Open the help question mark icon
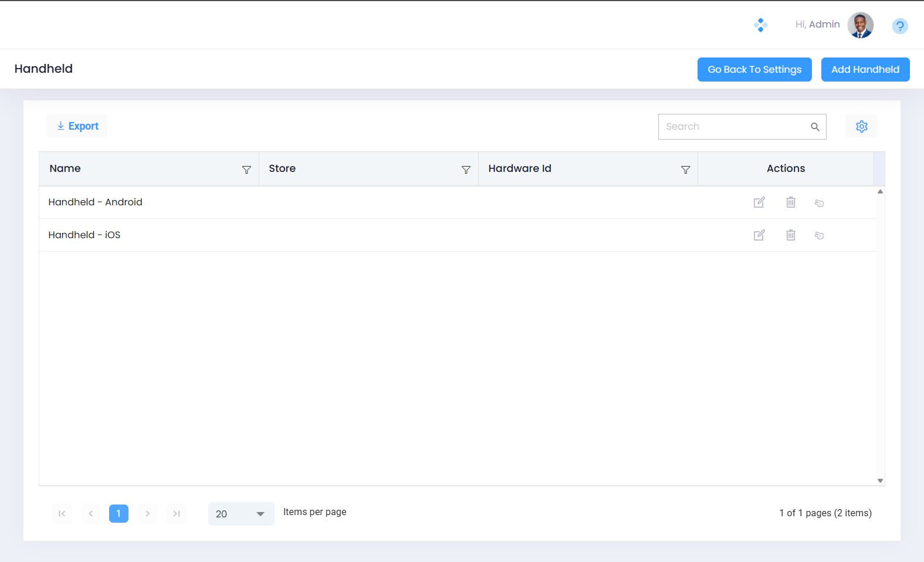 899,26
